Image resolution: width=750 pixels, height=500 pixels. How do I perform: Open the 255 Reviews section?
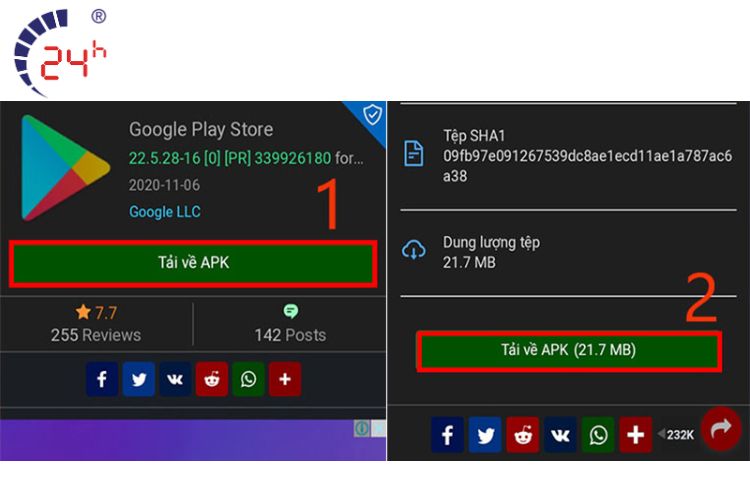[96, 335]
